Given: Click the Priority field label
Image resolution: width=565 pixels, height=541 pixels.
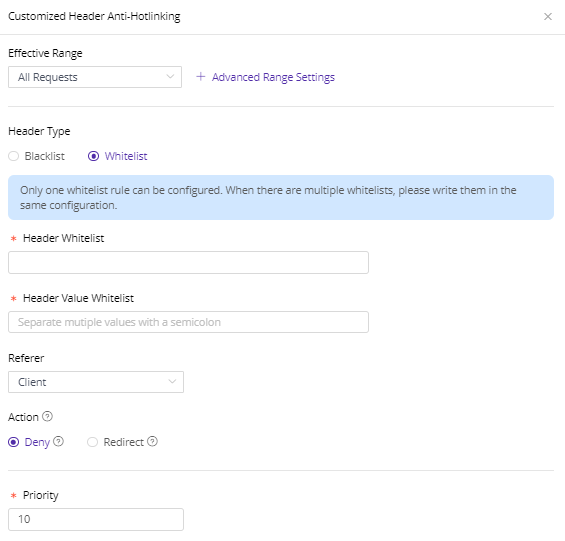Looking at the screenshot, I should (x=41, y=495).
